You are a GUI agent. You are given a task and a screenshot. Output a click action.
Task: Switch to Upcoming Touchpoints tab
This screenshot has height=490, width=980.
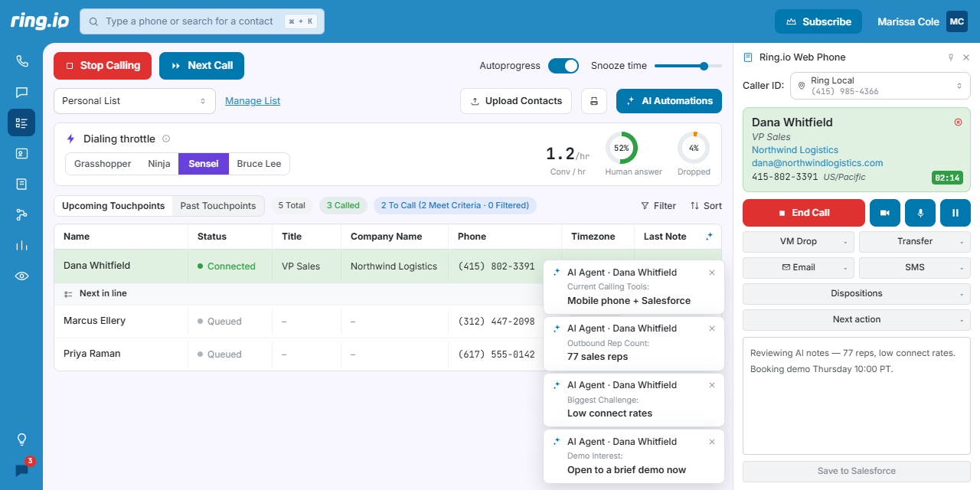click(113, 206)
